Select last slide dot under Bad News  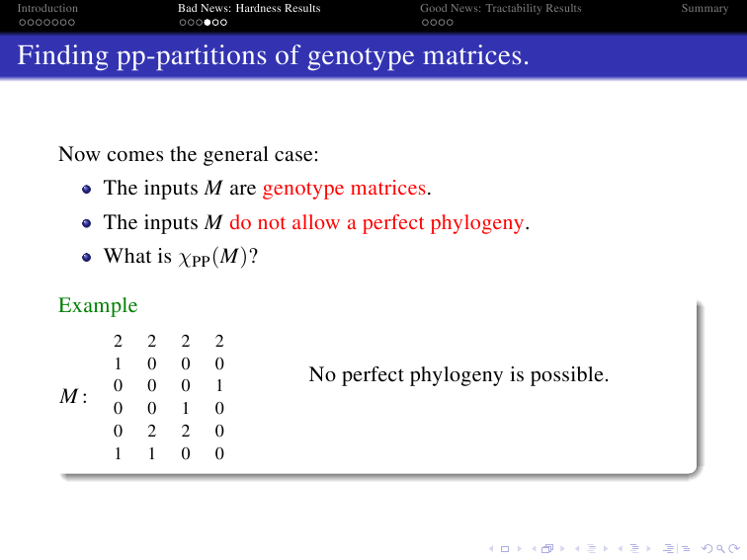(224, 21)
